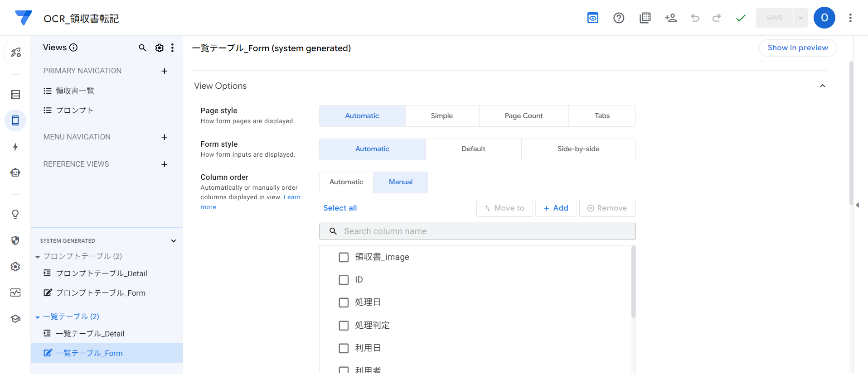The width and height of the screenshot is (868, 374).
Task: Click Show in preview button
Action: point(797,48)
